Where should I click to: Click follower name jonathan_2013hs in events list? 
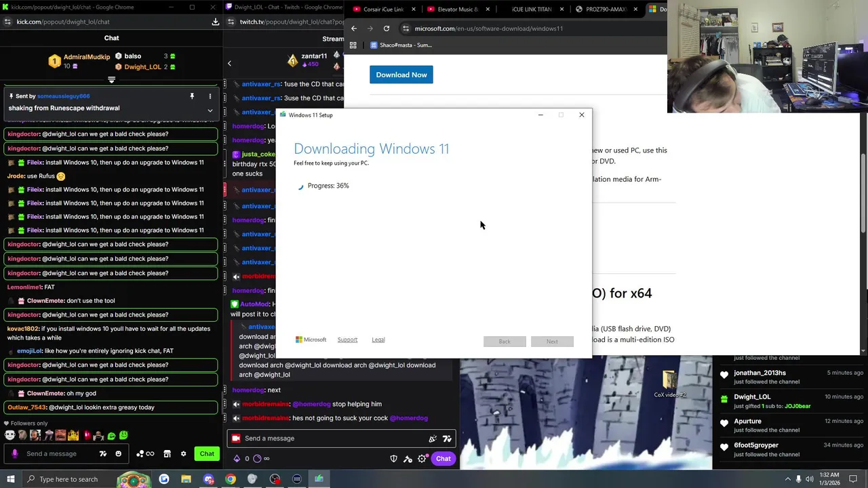pos(759,373)
